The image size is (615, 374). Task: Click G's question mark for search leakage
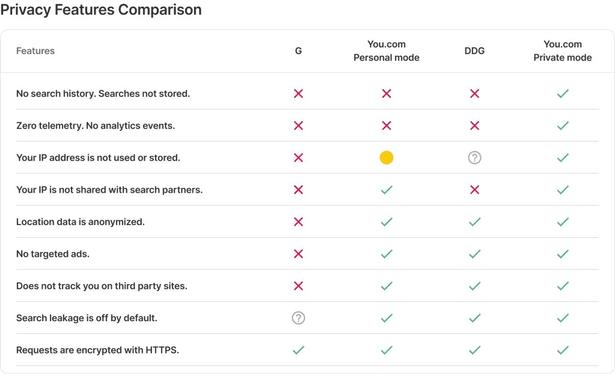[x=298, y=318]
